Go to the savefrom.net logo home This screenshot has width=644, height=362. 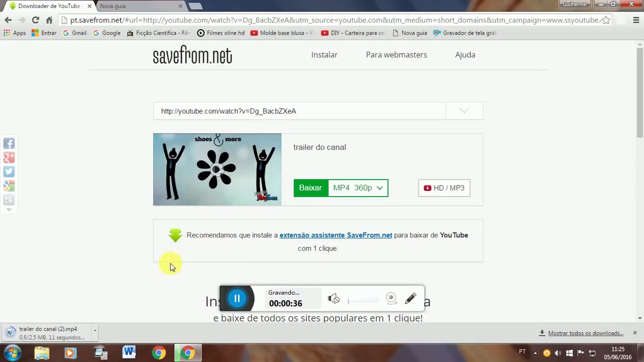192,55
